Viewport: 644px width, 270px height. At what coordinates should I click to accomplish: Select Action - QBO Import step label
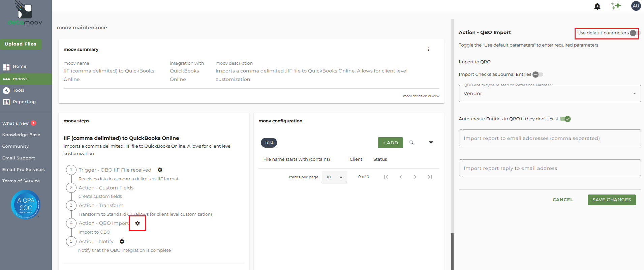pos(104,223)
